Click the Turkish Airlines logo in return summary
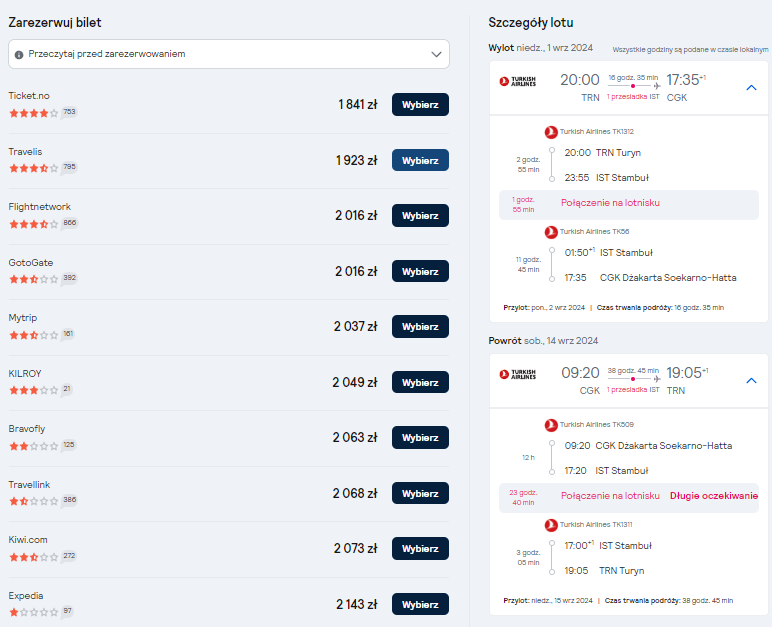 [x=517, y=374]
